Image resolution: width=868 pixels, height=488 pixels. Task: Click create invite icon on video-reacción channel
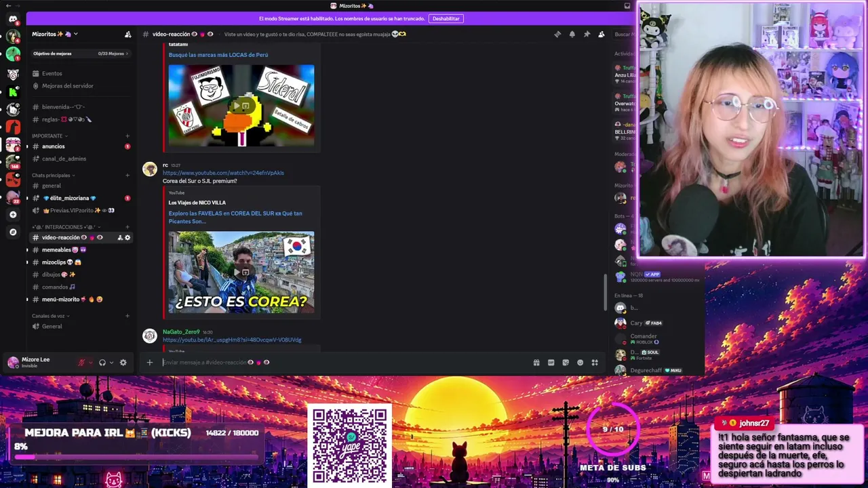pyautogui.click(x=120, y=238)
